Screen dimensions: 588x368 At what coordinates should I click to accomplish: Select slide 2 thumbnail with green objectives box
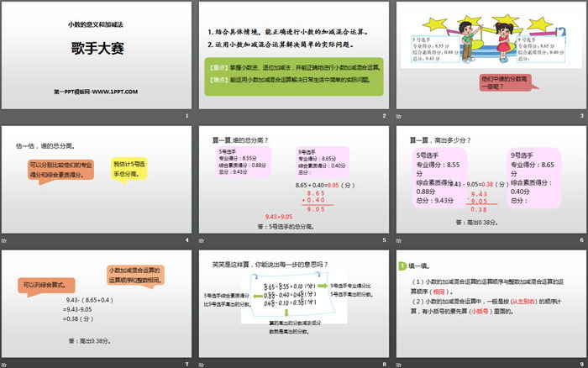[294, 55]
